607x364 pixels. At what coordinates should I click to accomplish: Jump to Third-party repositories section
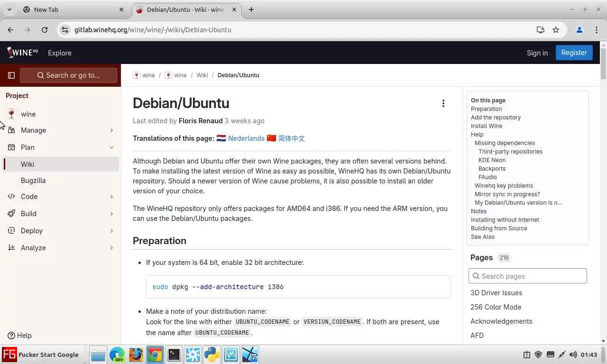point(510,152)
